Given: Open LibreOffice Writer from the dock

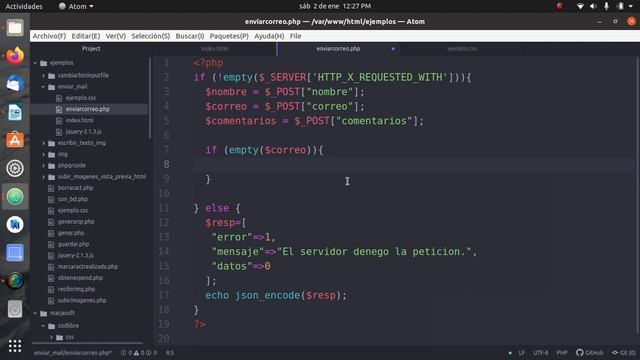Looking at the screenshot, I should 15,112.
